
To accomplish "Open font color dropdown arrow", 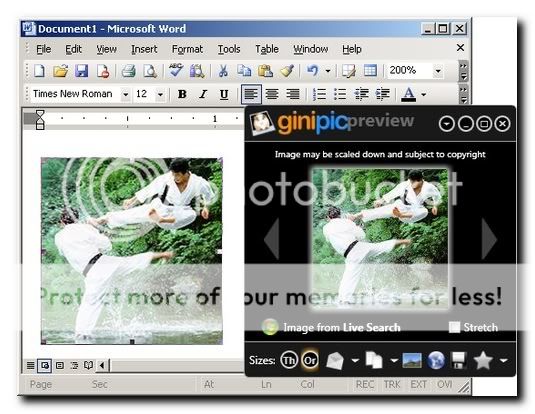I will pos(423,94).
